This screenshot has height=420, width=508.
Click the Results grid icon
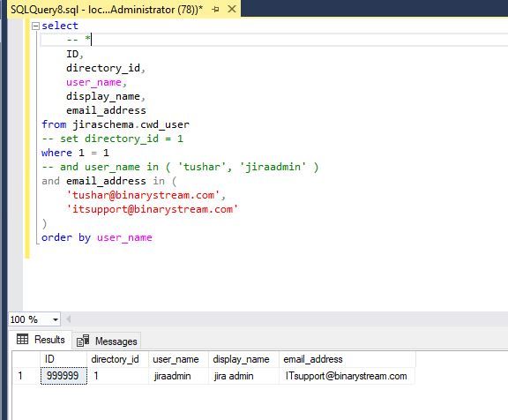tap(22, 339)
